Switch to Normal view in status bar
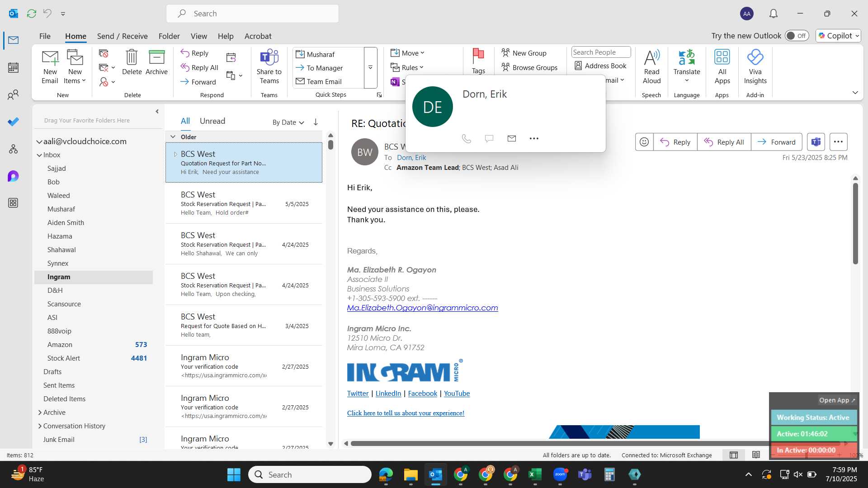 coord(734,455)
